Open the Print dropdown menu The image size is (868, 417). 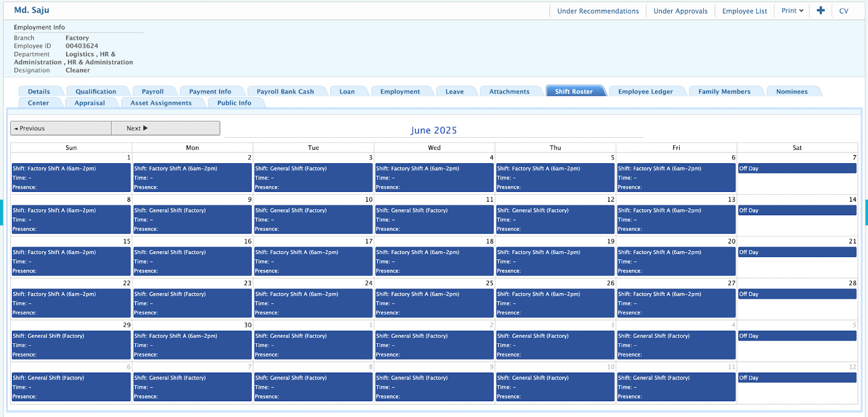pyautogui.click(x=792, y=11)
